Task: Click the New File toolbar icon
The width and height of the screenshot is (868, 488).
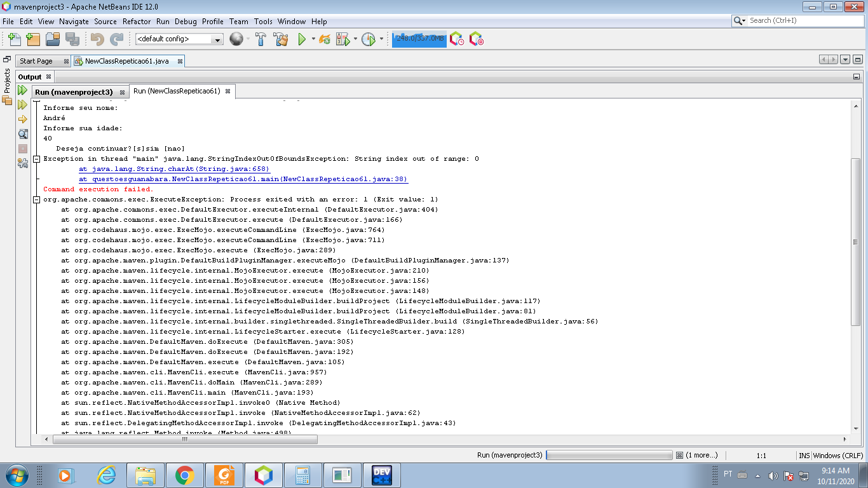Action: coord(15,39)
